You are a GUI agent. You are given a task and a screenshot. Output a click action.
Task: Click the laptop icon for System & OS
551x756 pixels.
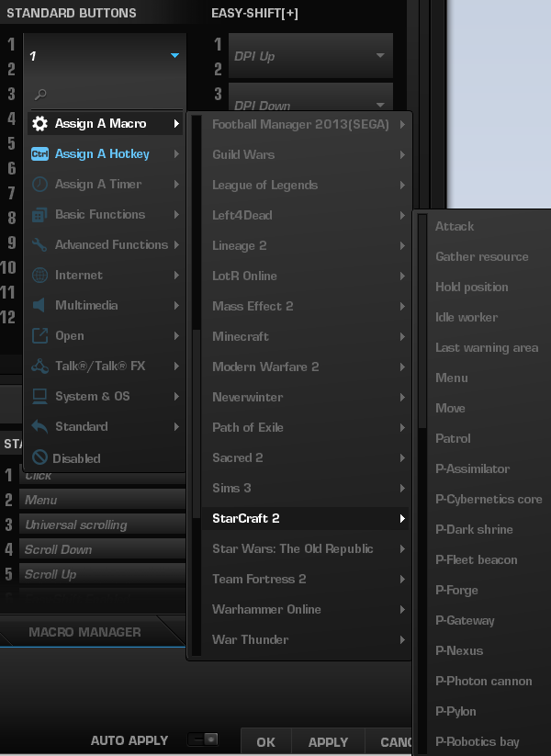[x=39, y=396]
